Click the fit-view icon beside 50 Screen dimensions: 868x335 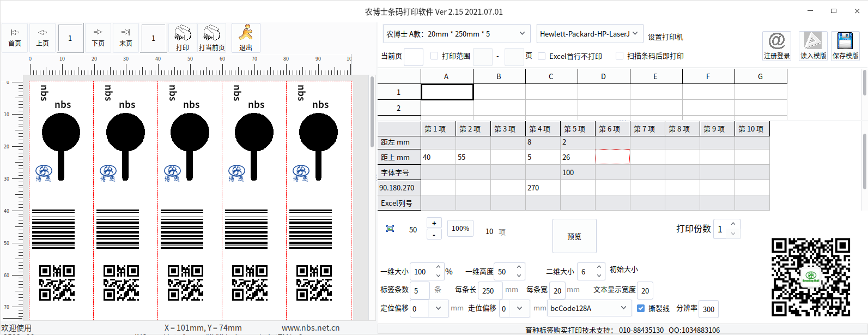[390, 229]
